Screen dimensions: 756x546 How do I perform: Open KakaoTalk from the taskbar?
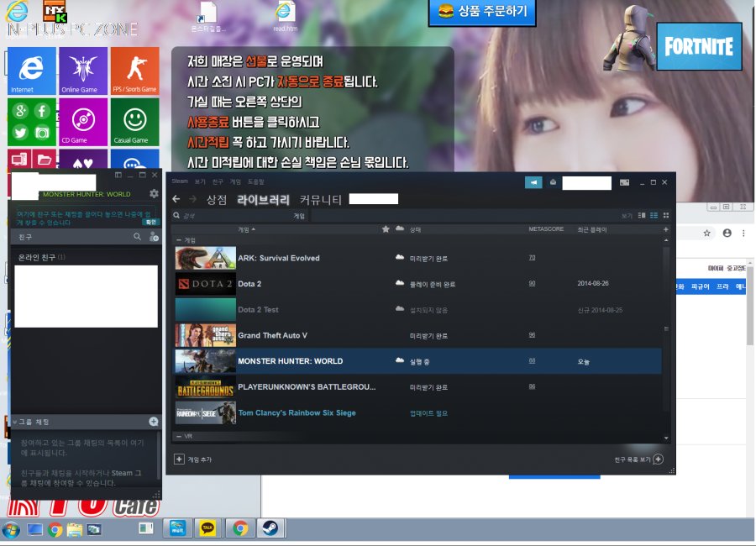tap(207, 528)
